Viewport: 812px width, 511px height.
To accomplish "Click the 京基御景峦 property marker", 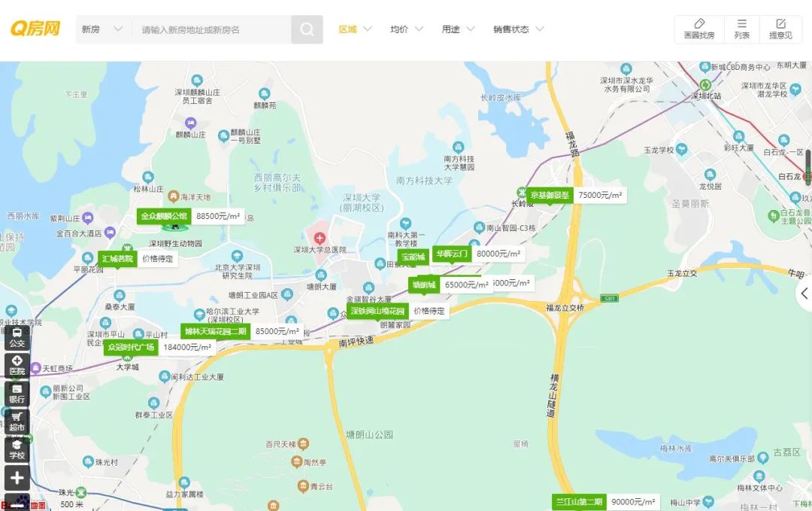I will tap(548, 193).
